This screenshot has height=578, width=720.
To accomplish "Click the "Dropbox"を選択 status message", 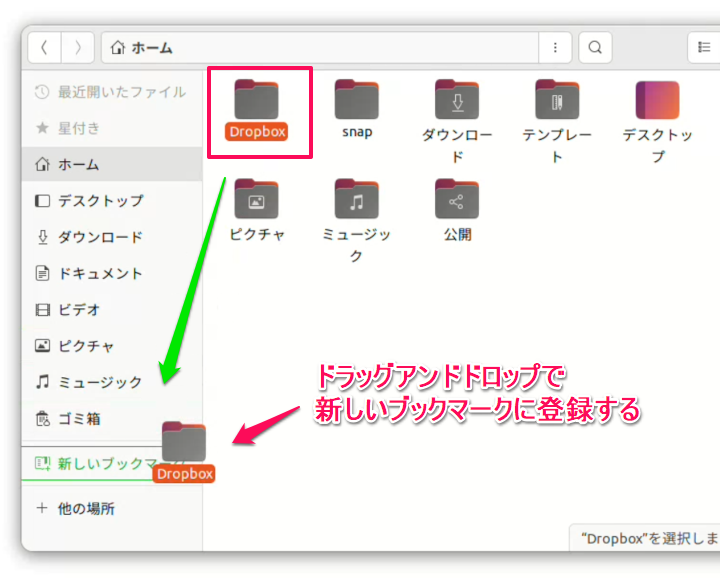I will (x=647, y=538).
